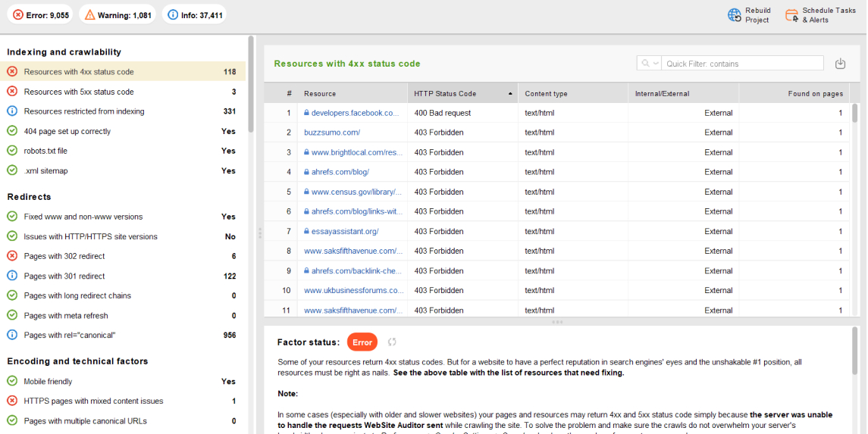Click the export download icon beside Quick Filter
The height and width of the screenshot is (434, 868).
(840, 64)
